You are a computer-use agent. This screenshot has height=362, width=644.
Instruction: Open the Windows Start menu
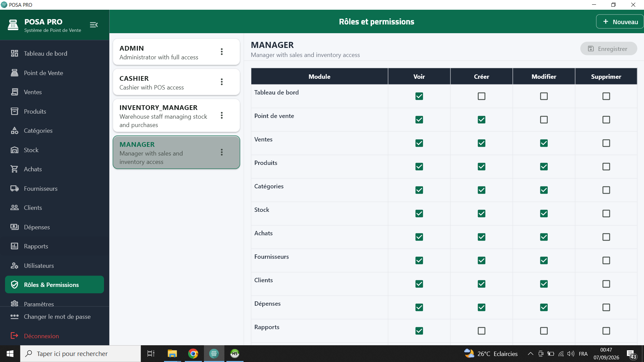click(10, 354)
